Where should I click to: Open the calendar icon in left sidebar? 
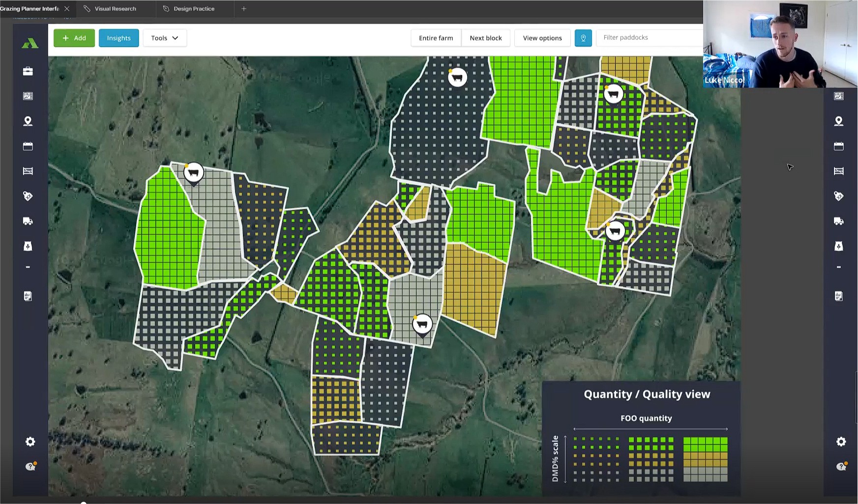28,146
